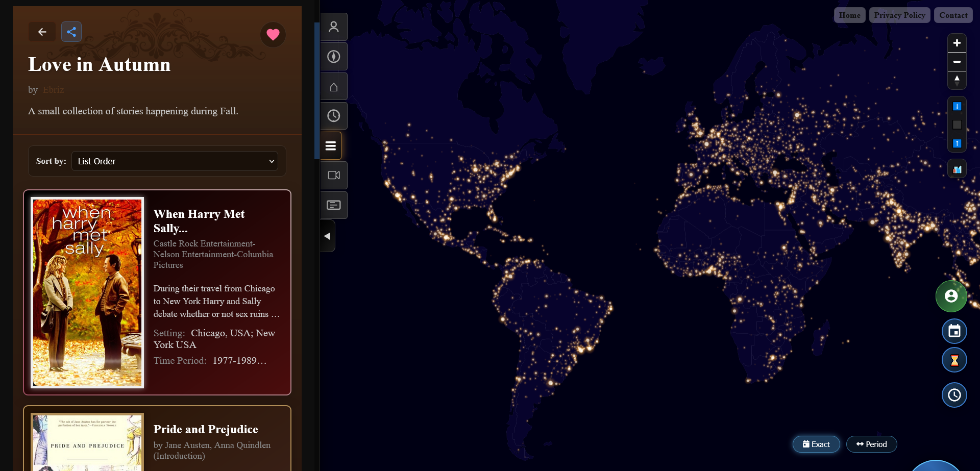Open the Pride and Prejudice cover thumbnail
This screenshot has height=471, width=980.
tap(87, 442)
